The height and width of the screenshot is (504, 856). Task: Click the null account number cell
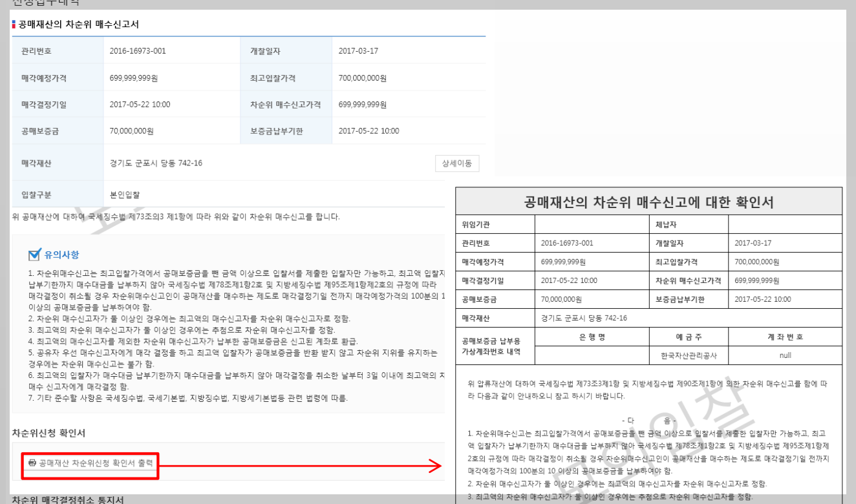[x=785, y=355]
